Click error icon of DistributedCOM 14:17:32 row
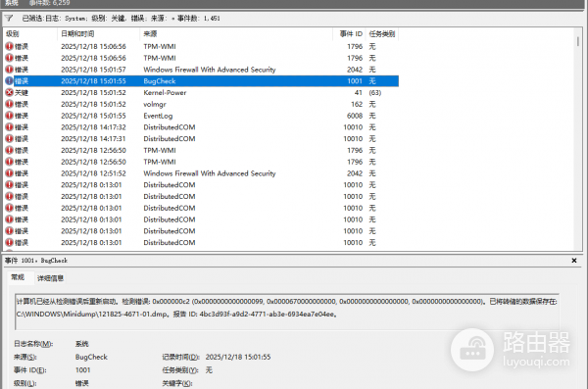The width and height of the screenshot is (588, 389). pyautogui.click(x=9, y=127)
